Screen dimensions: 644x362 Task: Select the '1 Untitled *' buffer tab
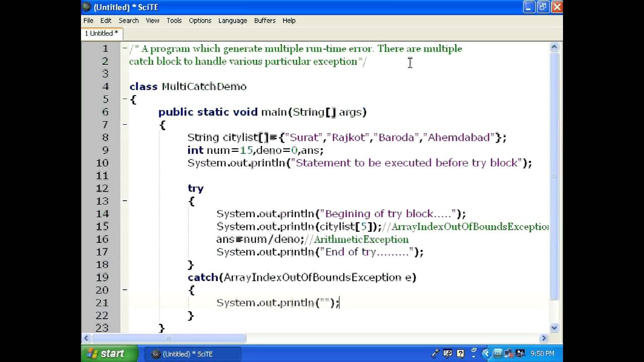click(x=101, y=33)
